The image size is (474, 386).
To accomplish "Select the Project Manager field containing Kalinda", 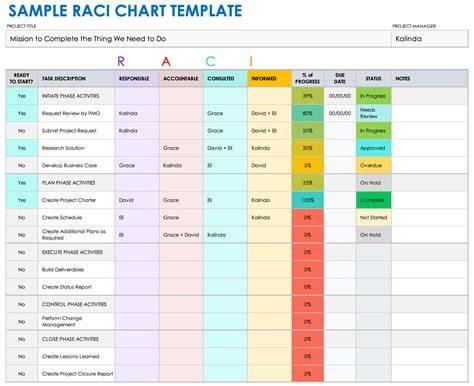I will [429, 39].
